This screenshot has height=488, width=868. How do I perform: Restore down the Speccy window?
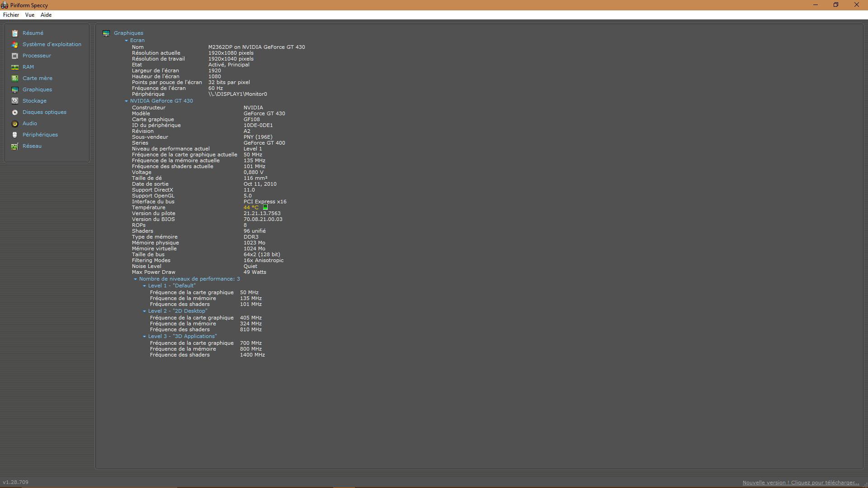(x=836, y=5)
